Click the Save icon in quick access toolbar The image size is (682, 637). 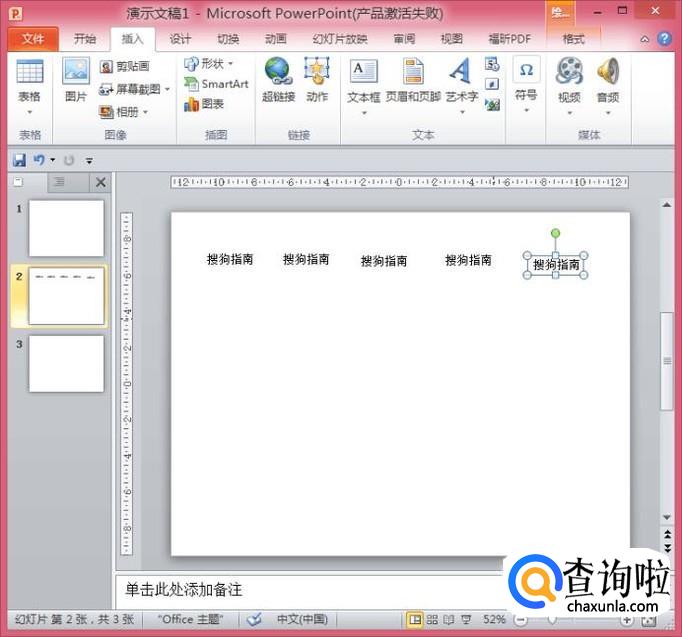tap(19, 160)
